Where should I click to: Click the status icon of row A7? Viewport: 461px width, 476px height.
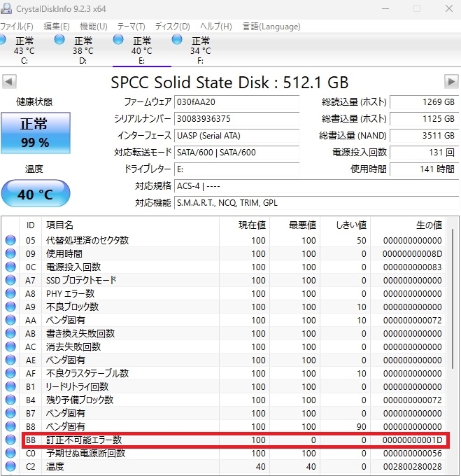[x=10, y=280]
